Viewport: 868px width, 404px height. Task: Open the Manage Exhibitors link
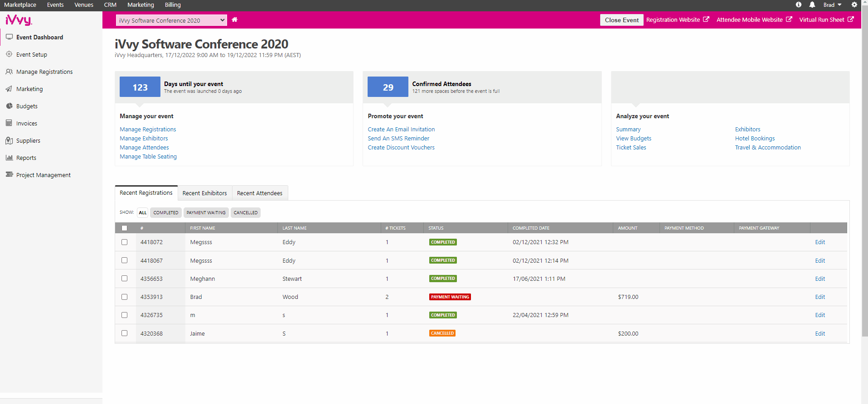tap(144, 139)
